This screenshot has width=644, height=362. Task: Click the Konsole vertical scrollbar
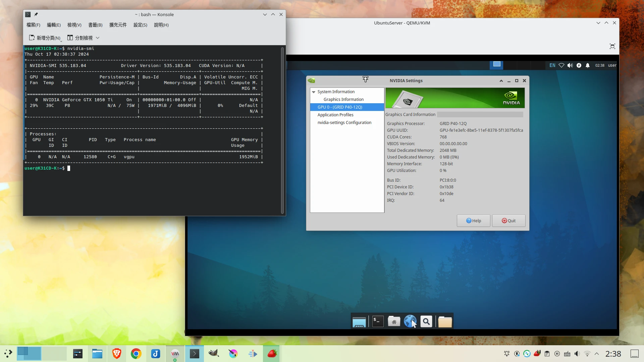tap(282, 130)
